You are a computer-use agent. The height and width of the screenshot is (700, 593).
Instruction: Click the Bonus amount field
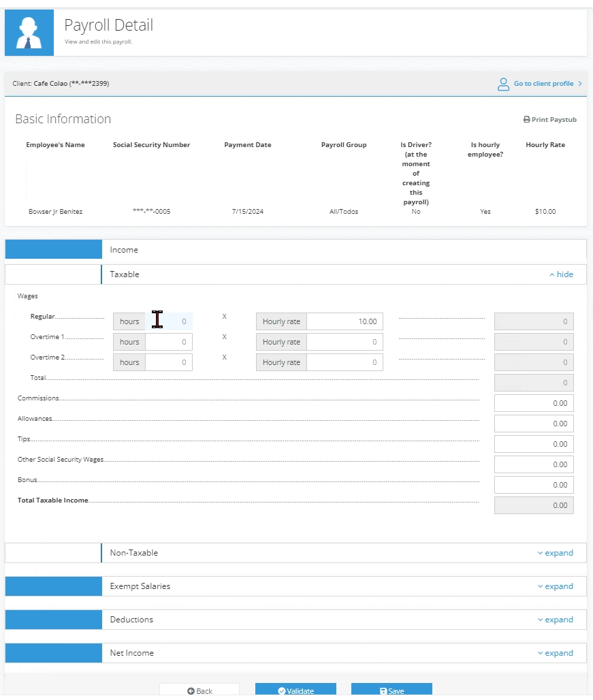(534, 485)
